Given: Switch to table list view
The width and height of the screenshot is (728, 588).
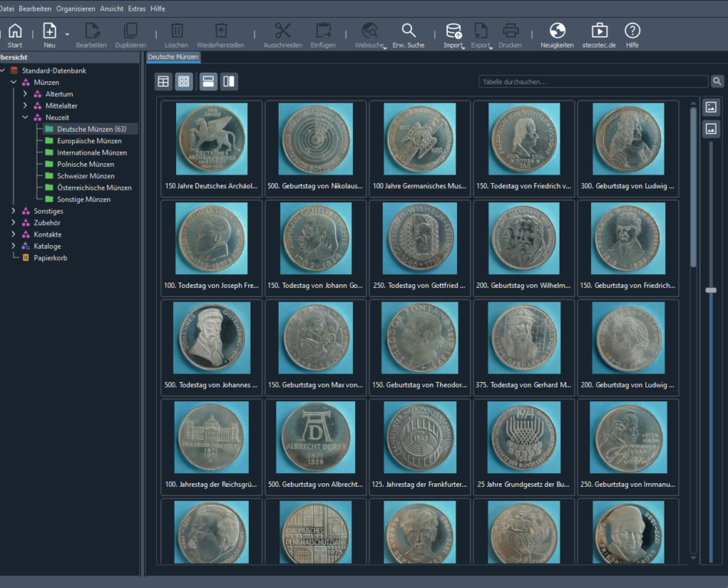Looking at the screenshot, I should coord(163,81).
